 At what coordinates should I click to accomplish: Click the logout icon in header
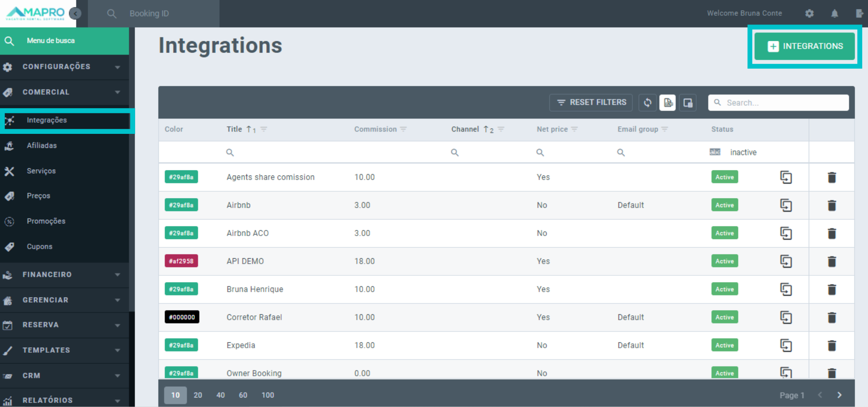859,14
